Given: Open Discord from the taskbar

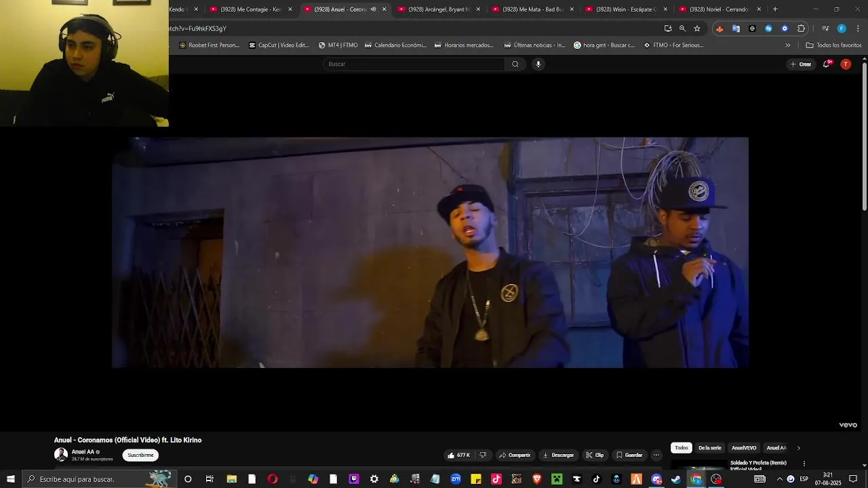Looking at the screenshot, I should pyautogui.click(x=656, y=479).
